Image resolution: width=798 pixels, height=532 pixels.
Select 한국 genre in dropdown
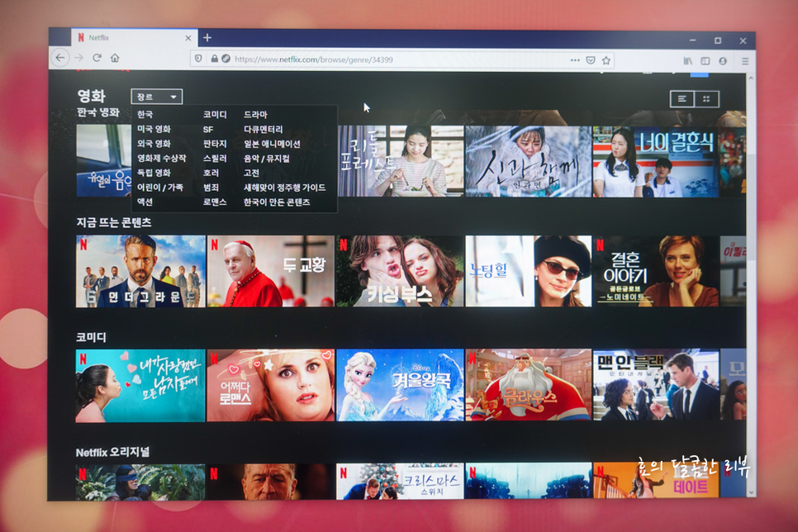tap(145, 115)
